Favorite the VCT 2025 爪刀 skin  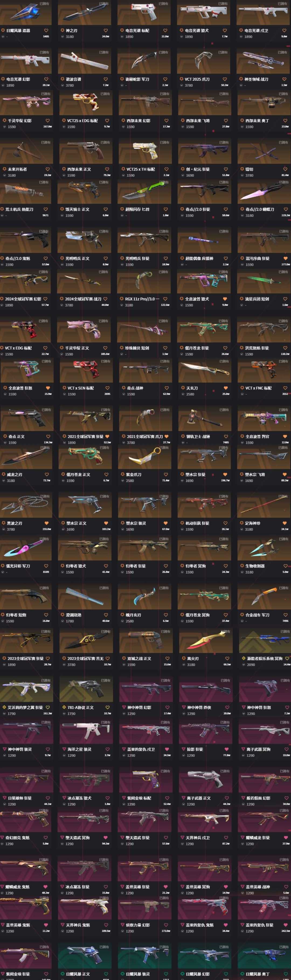tap(225, 79)
